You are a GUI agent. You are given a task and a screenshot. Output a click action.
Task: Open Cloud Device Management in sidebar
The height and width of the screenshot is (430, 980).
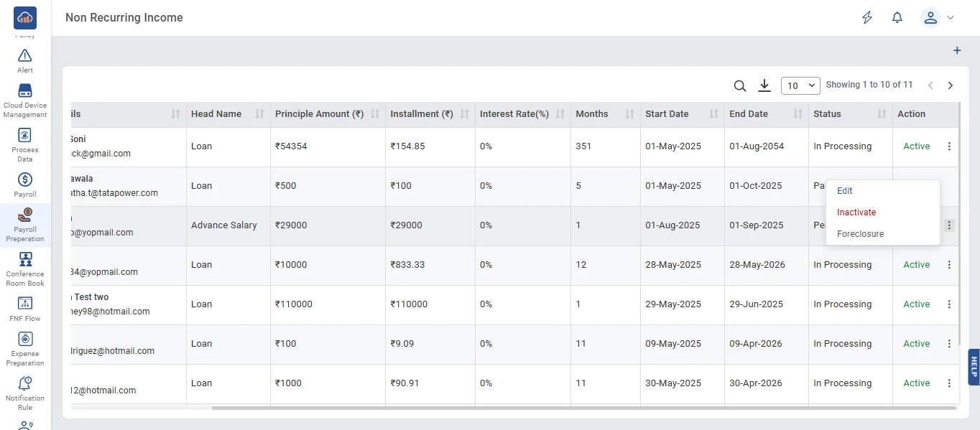tap(25, 101)
